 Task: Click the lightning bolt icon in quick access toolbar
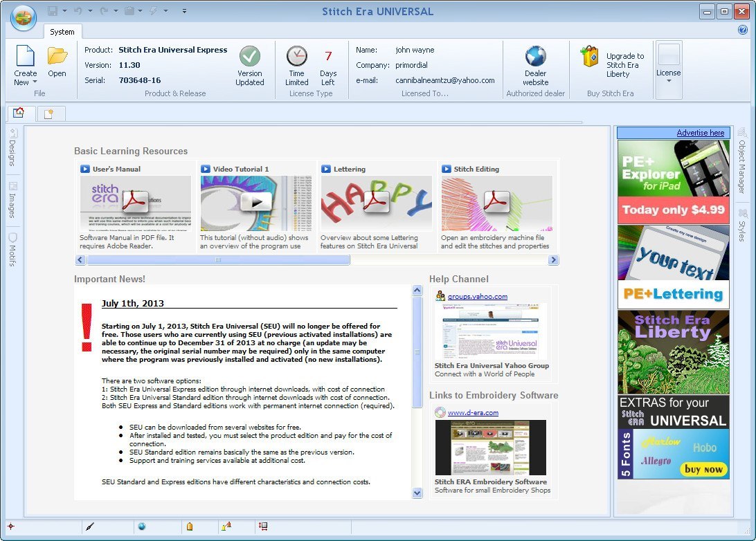tap(154, 10)
